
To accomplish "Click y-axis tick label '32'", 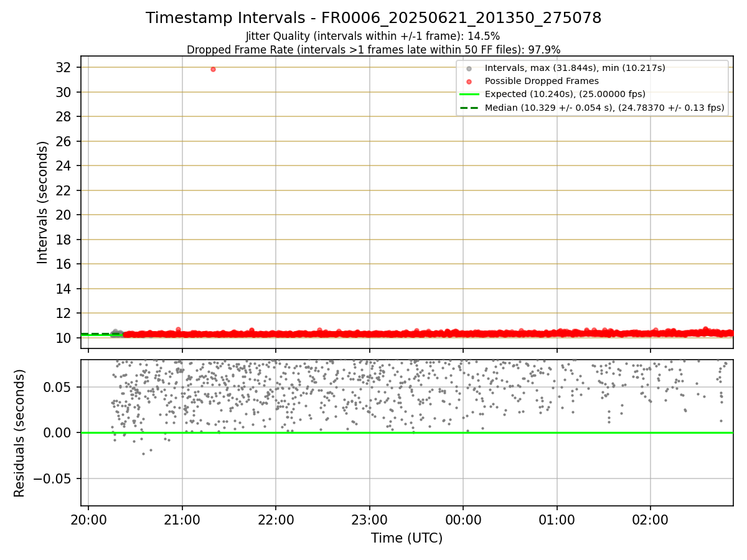I will pos(64,67).
